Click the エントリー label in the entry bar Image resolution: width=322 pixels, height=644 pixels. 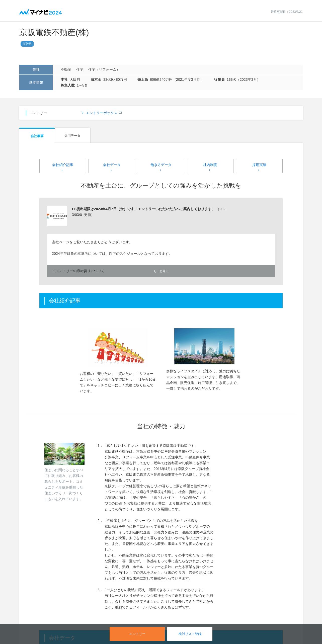pyautogui.click(x=38, y=113)
